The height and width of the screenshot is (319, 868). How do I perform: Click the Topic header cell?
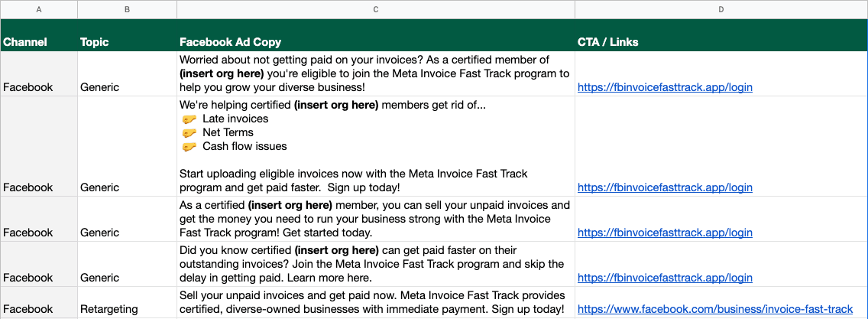[128, 35]
